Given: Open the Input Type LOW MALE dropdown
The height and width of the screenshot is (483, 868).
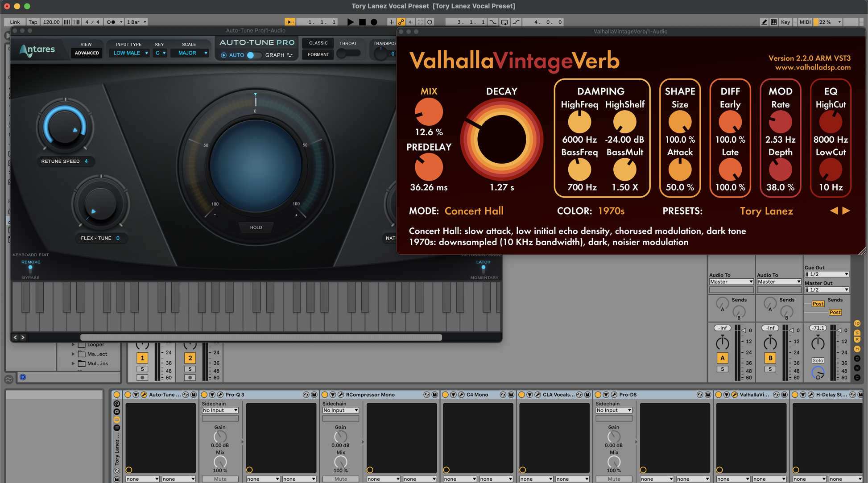Looking at the screenshot, I should click(x=130, y=53).
